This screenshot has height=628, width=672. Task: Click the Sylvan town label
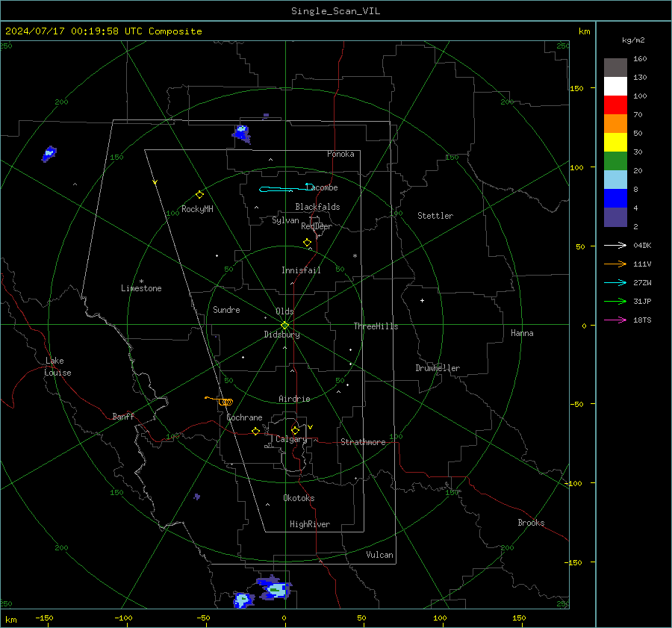[x=285, y=220]
